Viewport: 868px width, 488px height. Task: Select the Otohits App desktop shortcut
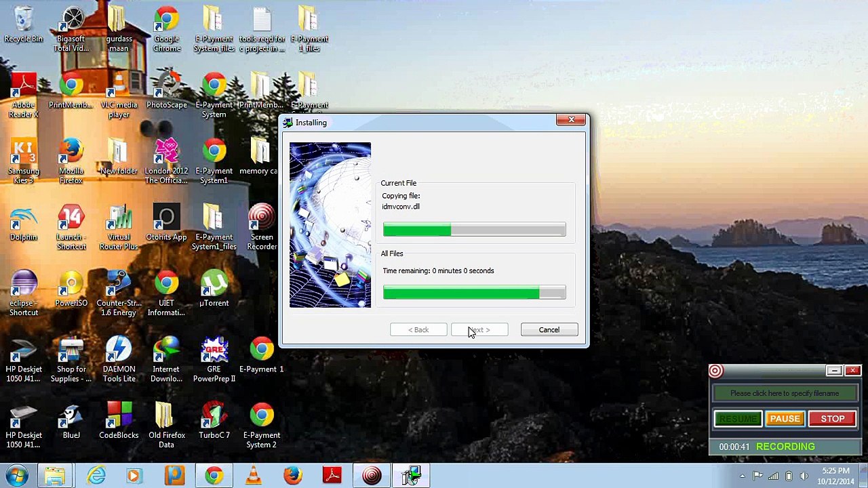(x=166, y=224)
